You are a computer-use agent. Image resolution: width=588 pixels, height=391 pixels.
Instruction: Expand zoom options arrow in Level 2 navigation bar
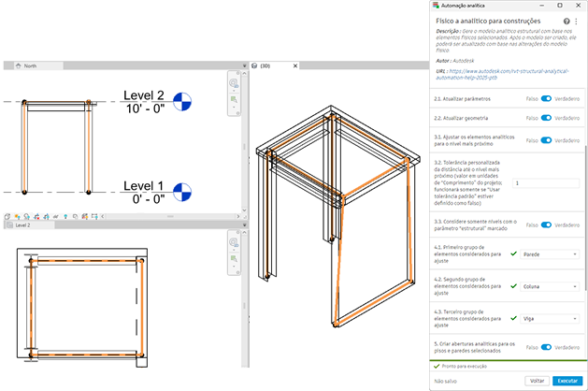click(234, 267)
